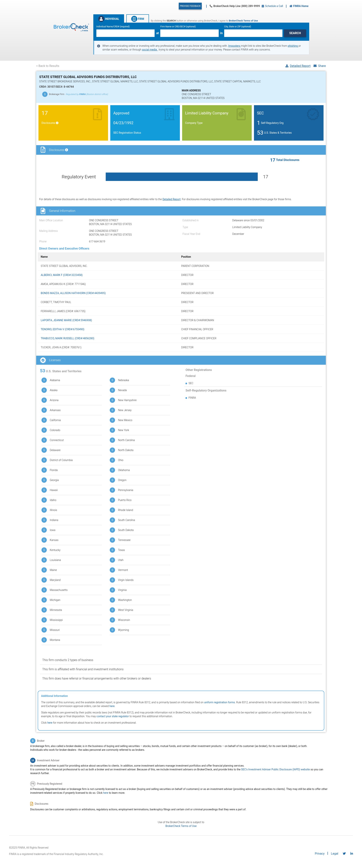The image size is (362, 868).
Task: Open the BrokerCheck Terms of Use link near search
Action: [x=243, y=21]
